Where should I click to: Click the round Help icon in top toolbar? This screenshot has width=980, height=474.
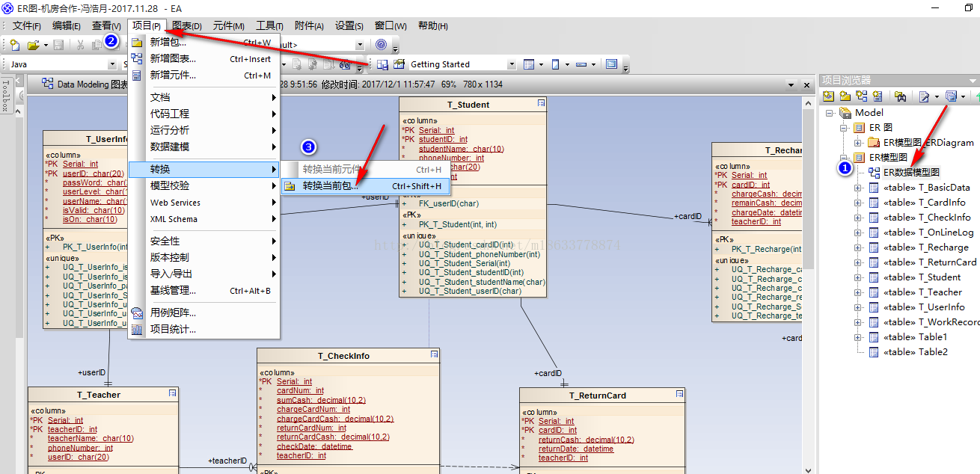click(x=382, y=45)
